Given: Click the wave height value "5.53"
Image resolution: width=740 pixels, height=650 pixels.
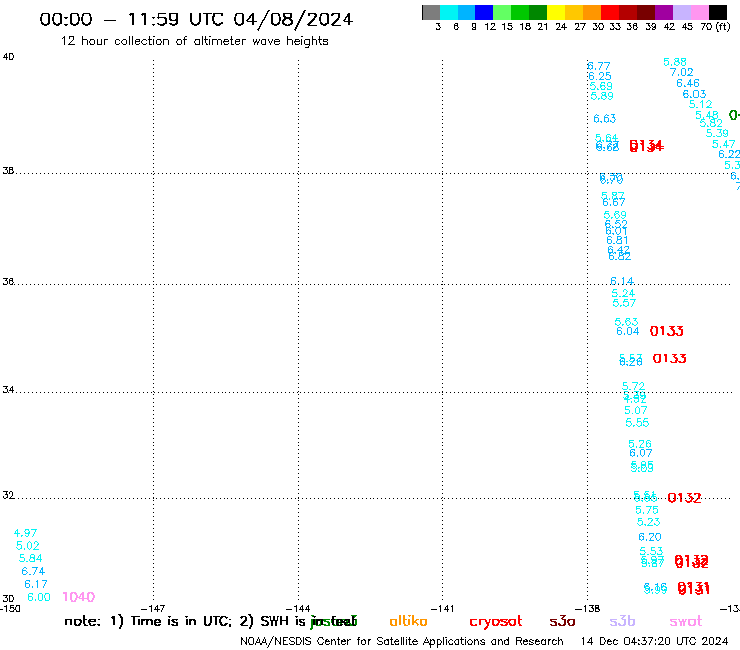Looking at the screenshot, I should point(652,551).
